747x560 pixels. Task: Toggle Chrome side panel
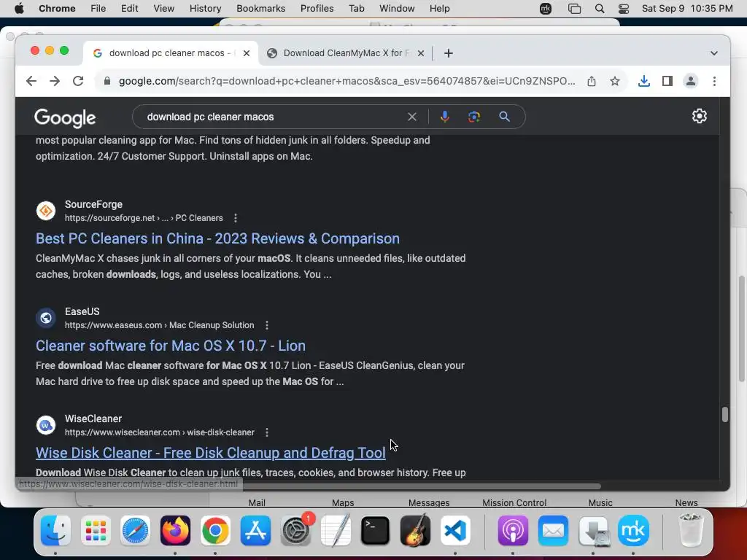(667, 81)
